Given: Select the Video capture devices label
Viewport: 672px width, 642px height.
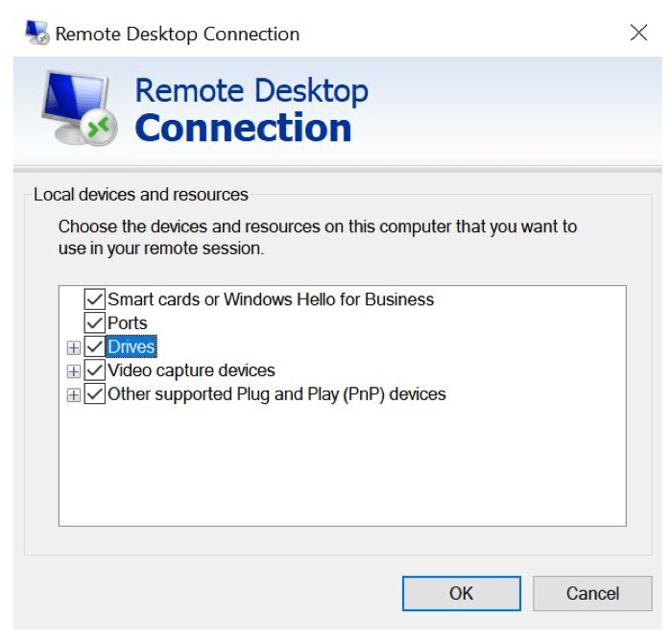Looking at the screenshot, I should [191, 370].
